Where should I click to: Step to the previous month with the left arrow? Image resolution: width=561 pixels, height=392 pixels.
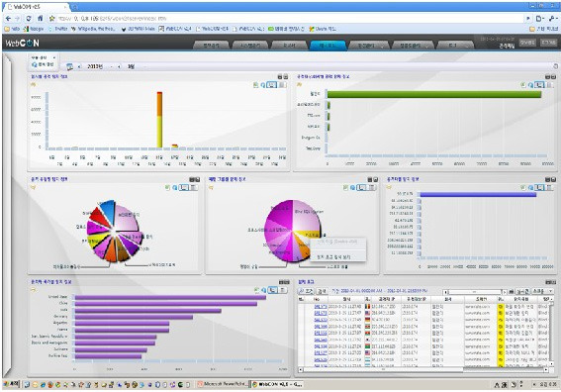tap(119, 66)
